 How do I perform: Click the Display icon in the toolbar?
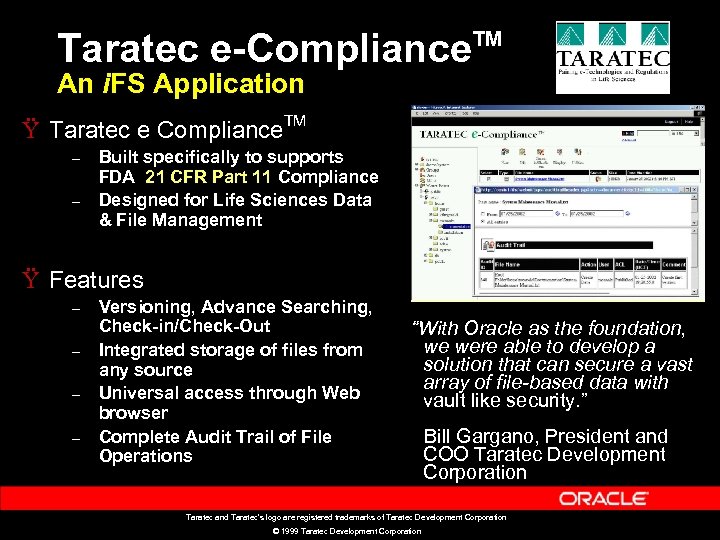(559, 152)
